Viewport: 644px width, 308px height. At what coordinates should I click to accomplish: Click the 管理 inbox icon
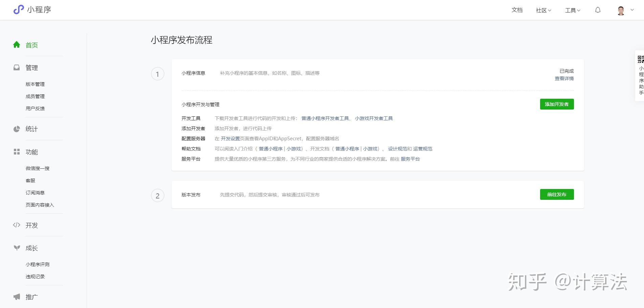point(17,67)
